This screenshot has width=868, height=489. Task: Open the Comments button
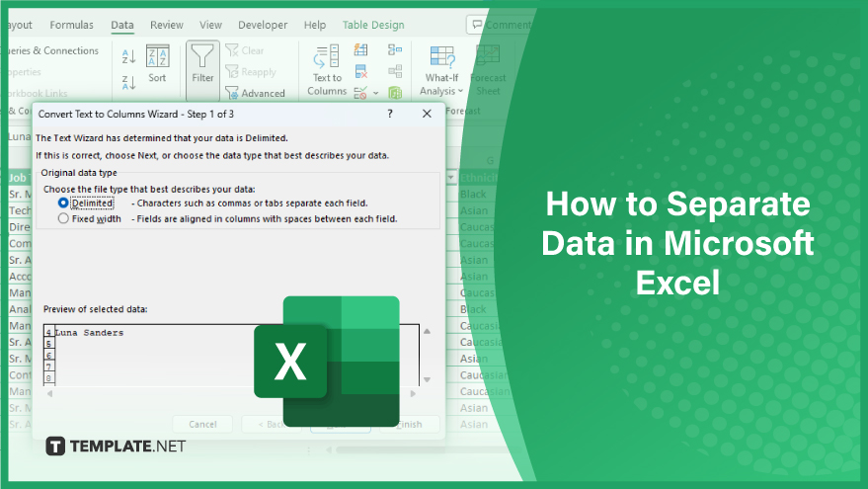pyautogui.click(x=502, y=25)
